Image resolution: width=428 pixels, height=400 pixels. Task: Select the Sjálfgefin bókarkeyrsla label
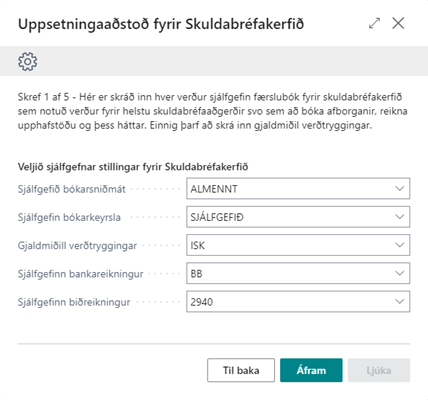(x=69, y=217)
